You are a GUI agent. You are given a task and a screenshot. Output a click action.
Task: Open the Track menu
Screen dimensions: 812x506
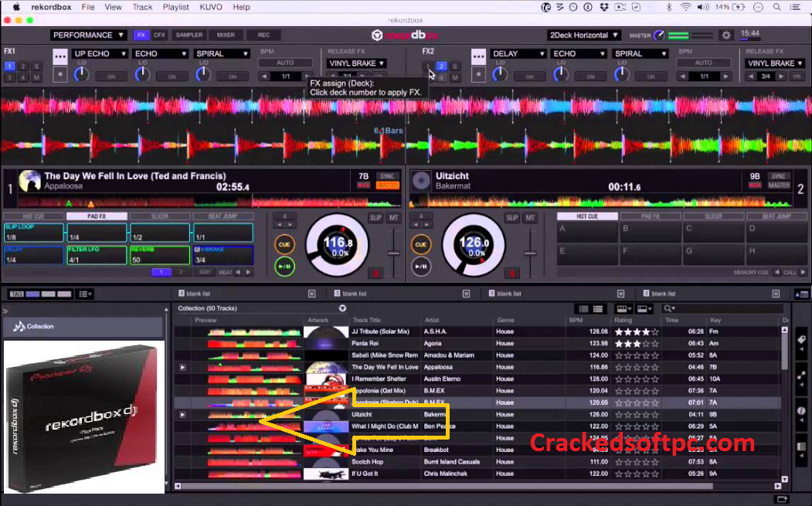(142, 7)
